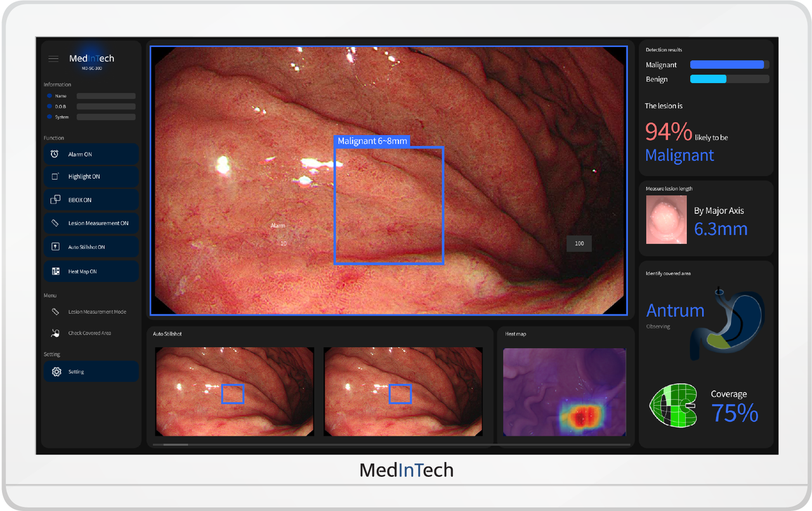812x511 pixels.
Task: Click the heat map image
Action: pyautogui.click(x=565, y=392)
